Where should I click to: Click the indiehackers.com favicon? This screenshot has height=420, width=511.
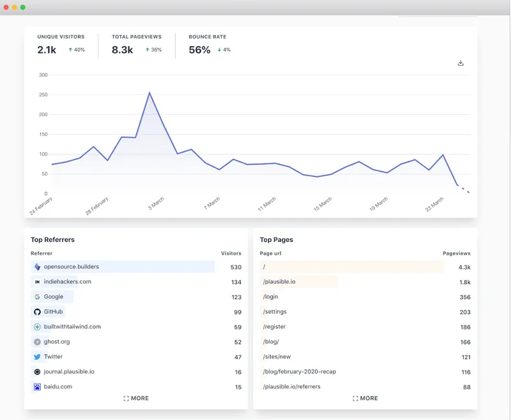(37, 281)
